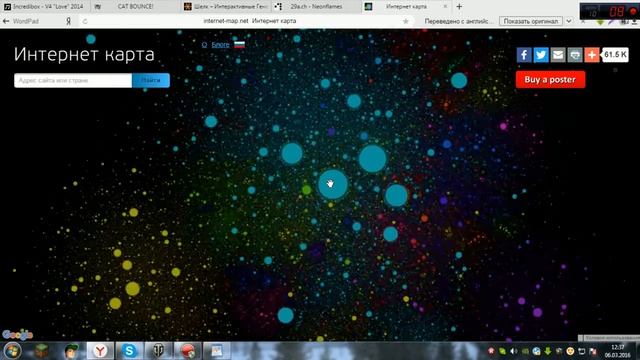Close the Интернет карта tab
This screenshot has width=640, height=360.
(445, 7)
